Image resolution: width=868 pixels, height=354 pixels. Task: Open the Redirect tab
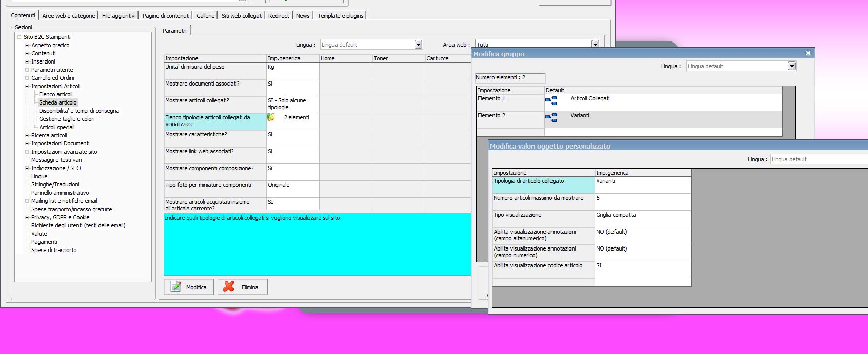[279, 16]
